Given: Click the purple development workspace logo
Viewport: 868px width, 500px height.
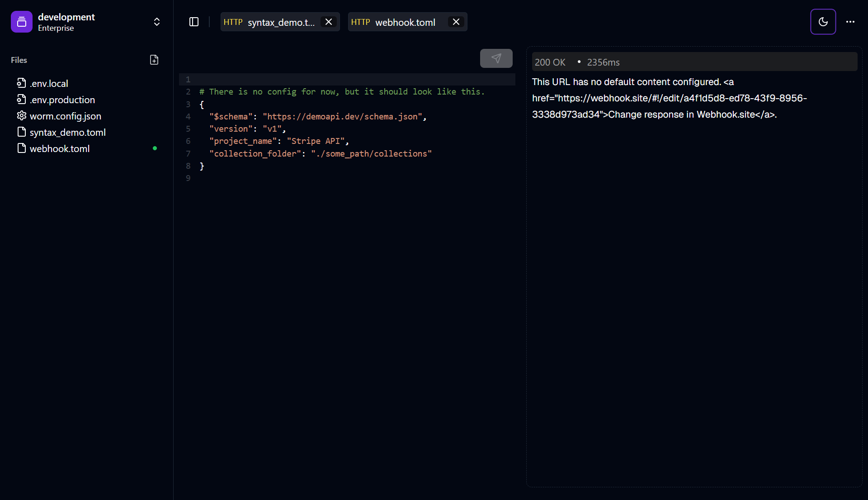Looking at the screenshot, I should pyautogui.click(x=22, y=22).
